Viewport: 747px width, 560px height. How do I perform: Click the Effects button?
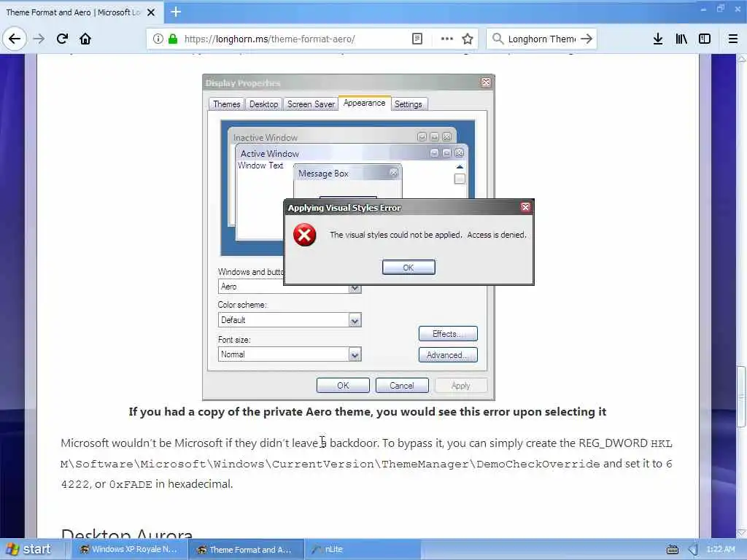tap(448, 334)
